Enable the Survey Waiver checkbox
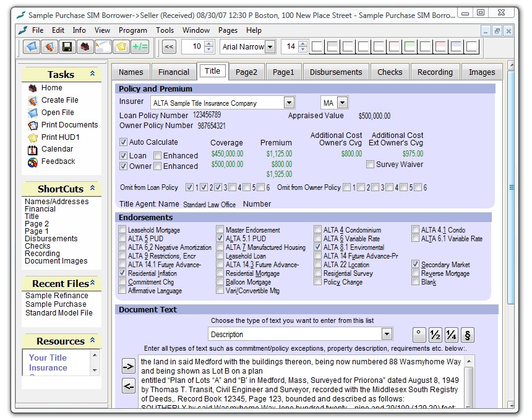This screenshot has width=532, height=420. tap(370, 165)
